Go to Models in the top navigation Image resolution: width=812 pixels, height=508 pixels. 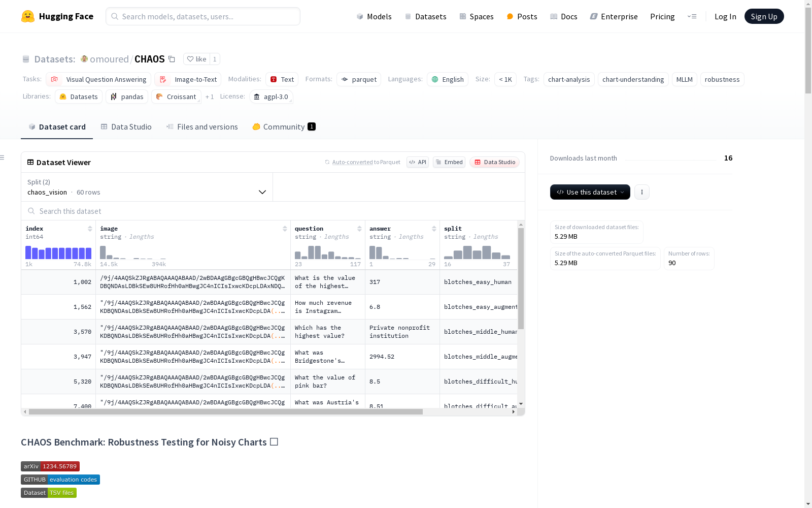(374, 16)
